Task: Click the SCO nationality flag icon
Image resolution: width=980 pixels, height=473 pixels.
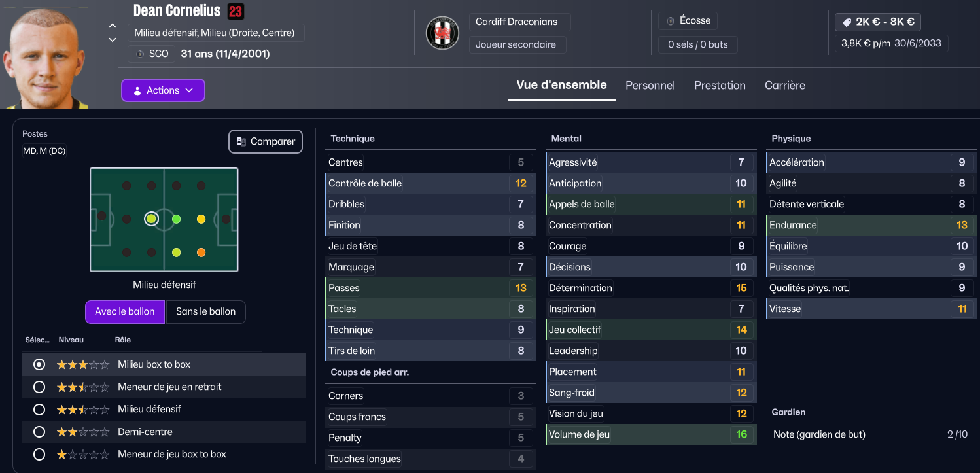Action: [x=139, y=54]
